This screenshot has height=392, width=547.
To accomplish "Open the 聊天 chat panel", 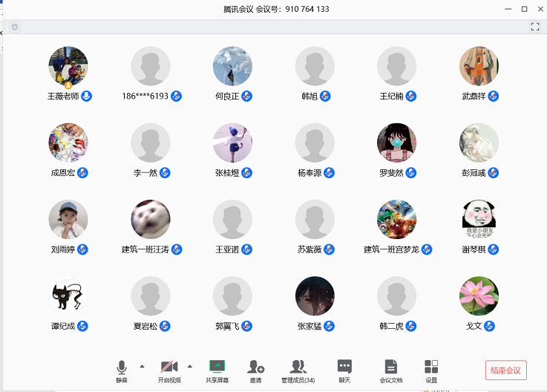I will pyautogui.click(x=344, y=367).
